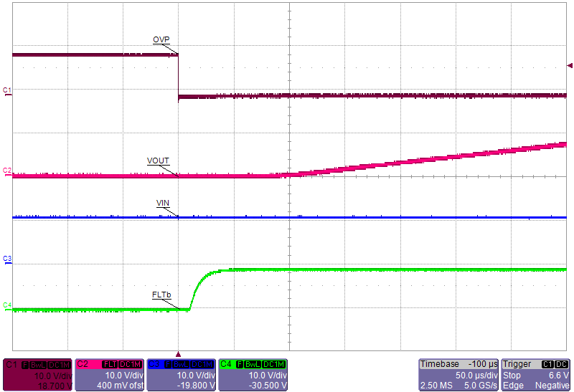Open the C1 channel descriptor box
The image size is (574, 392).
coord(38,375)
